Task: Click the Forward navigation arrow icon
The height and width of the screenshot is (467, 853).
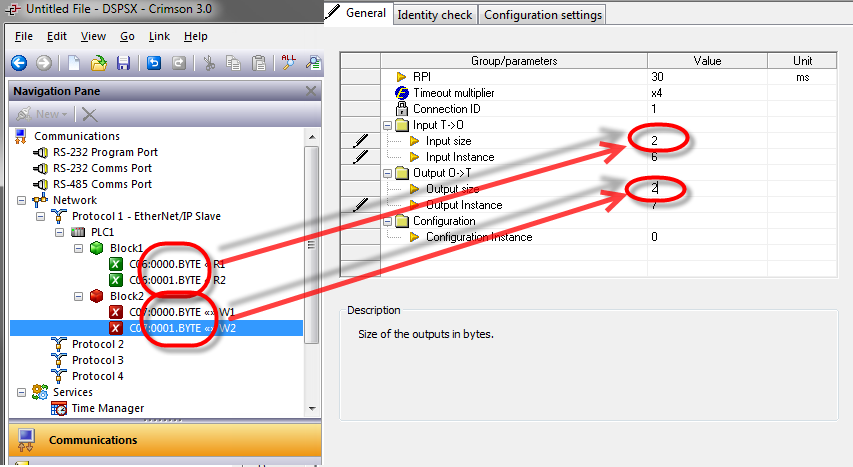Action: 44,63
